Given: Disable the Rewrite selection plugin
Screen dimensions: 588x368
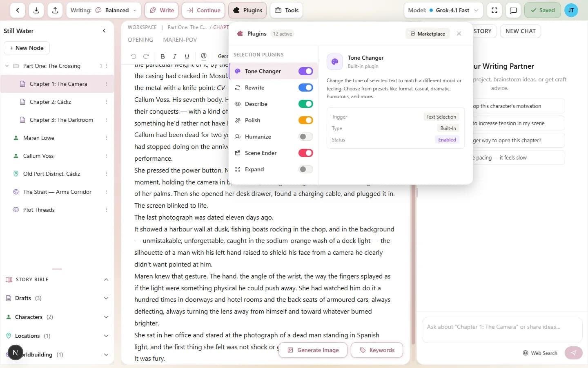Looking at the screenshot, I should pos(305,87).
